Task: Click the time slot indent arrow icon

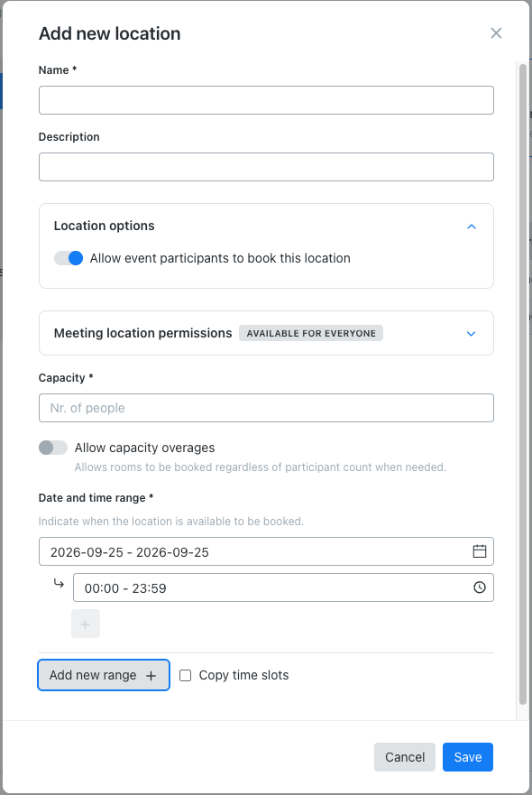Action: (x=59, y=584)
